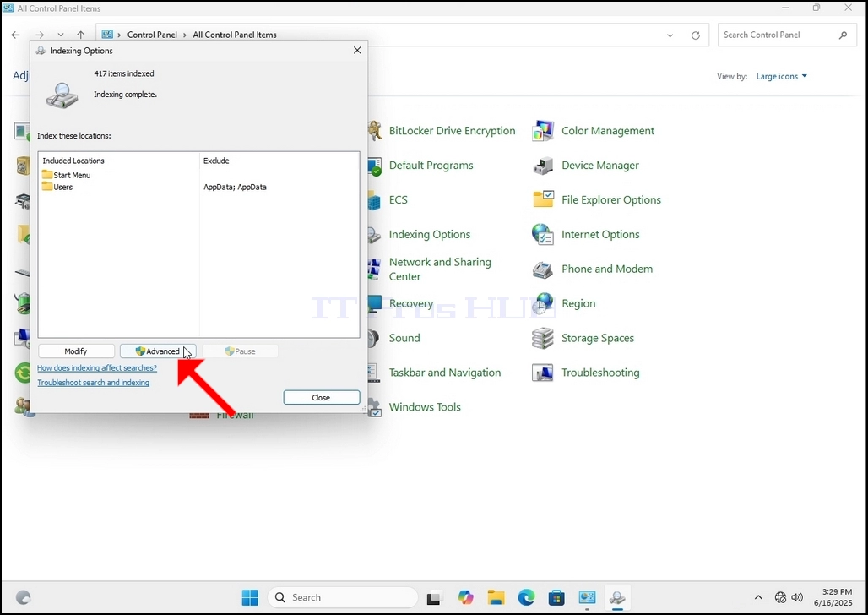Open Storage Spaces text link

coord(597,338)
